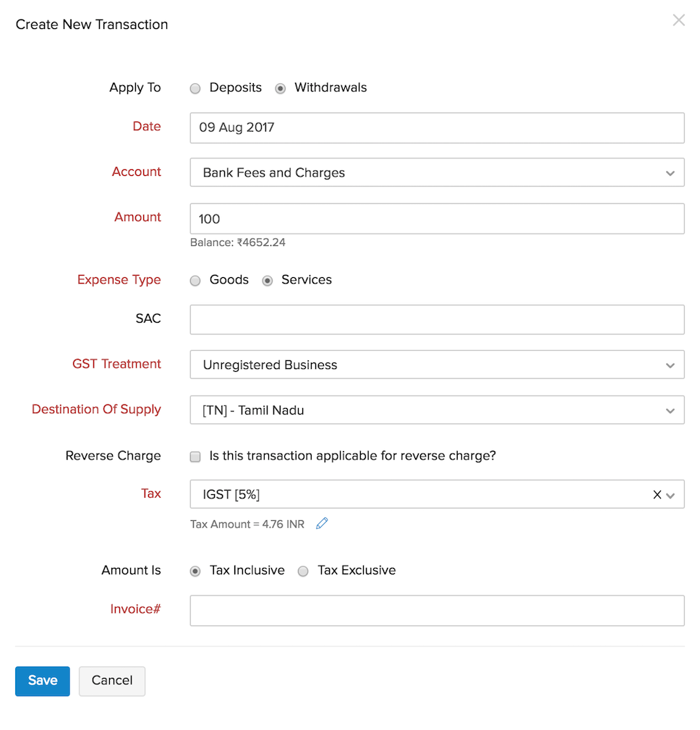This screenshot has height=730, width=700.
Task: Save the new transaction
Action: (42, 681)
